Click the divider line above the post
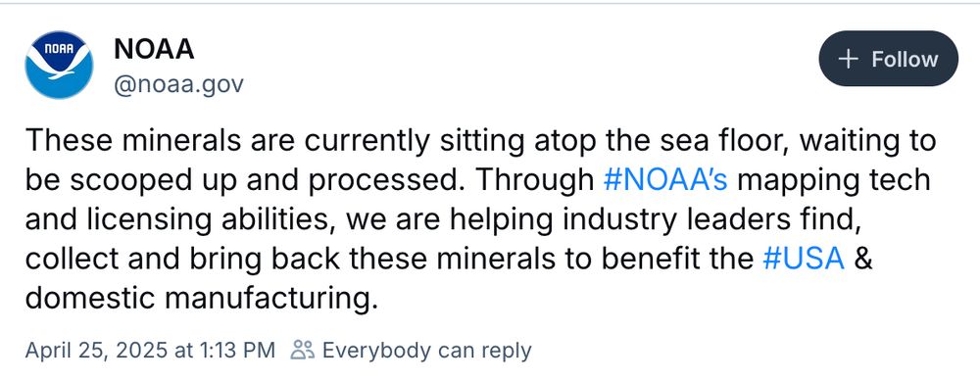This screenshot has width=980, height=380. (490, 3)
